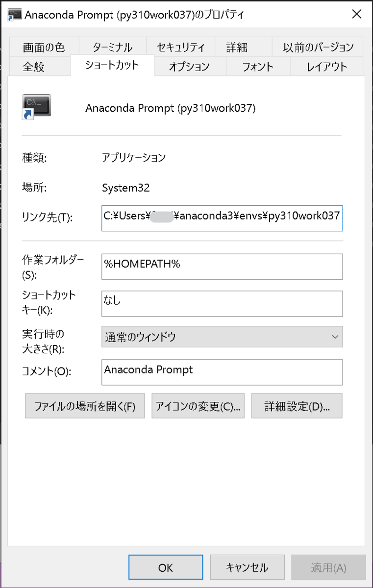Select the ショートカット tab
The width and height of the screenshot is (373, 588).
tap(112, 65)
